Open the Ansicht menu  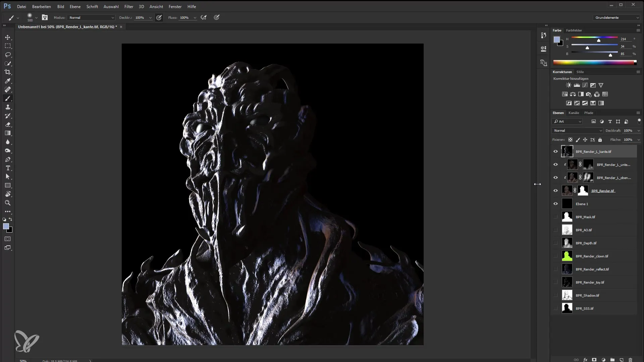point(156,6)
